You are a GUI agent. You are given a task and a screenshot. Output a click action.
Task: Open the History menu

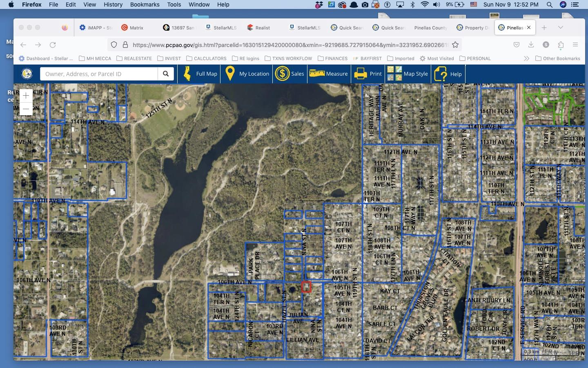pos(113,4)
